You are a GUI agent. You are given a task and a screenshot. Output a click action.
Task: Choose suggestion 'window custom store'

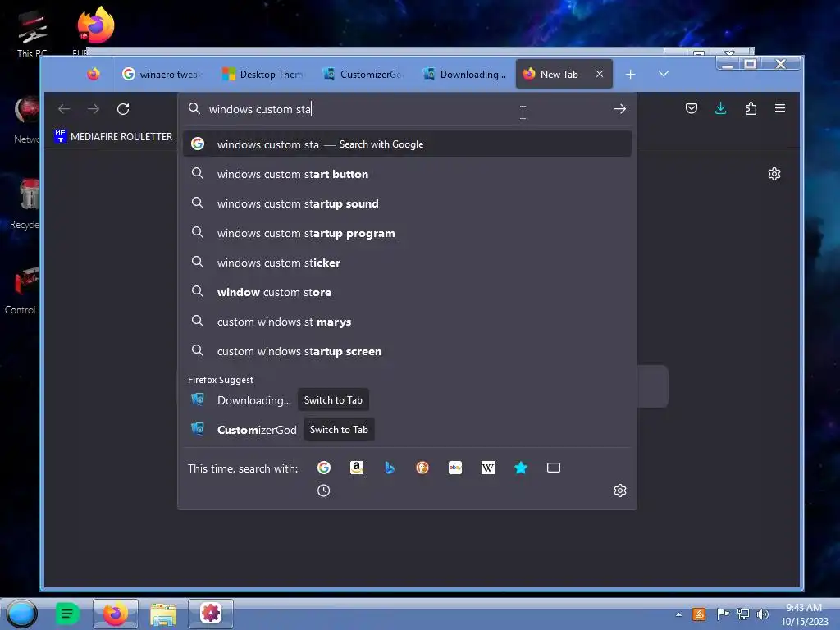407,292
